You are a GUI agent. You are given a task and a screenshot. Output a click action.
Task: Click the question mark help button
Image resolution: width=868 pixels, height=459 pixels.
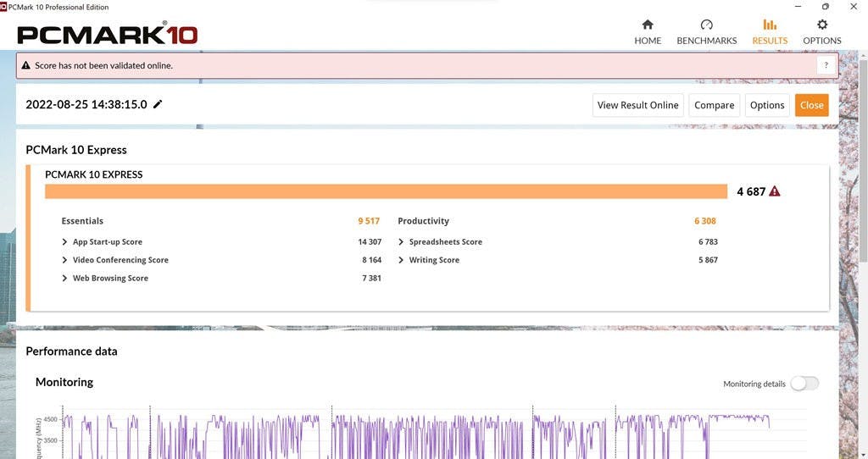(x=826, y=65)
